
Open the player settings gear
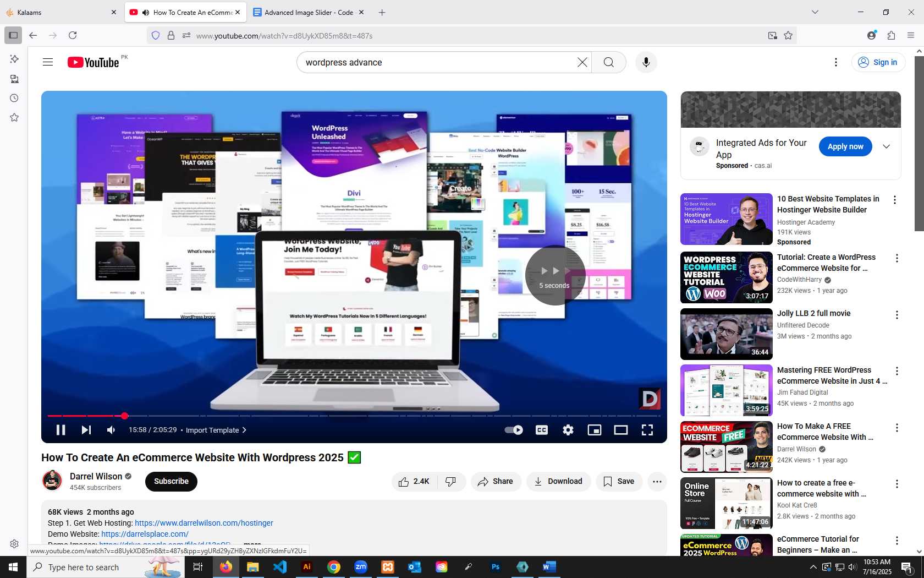tap(568, 430)
